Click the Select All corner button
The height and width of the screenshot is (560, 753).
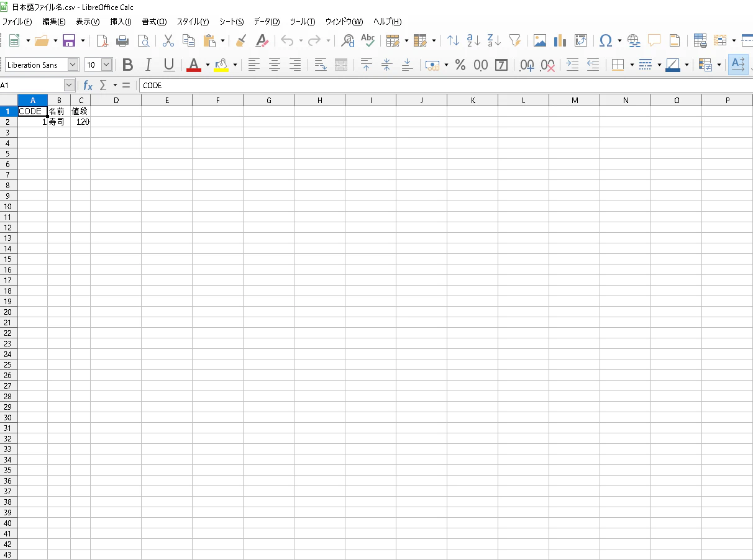9,101
